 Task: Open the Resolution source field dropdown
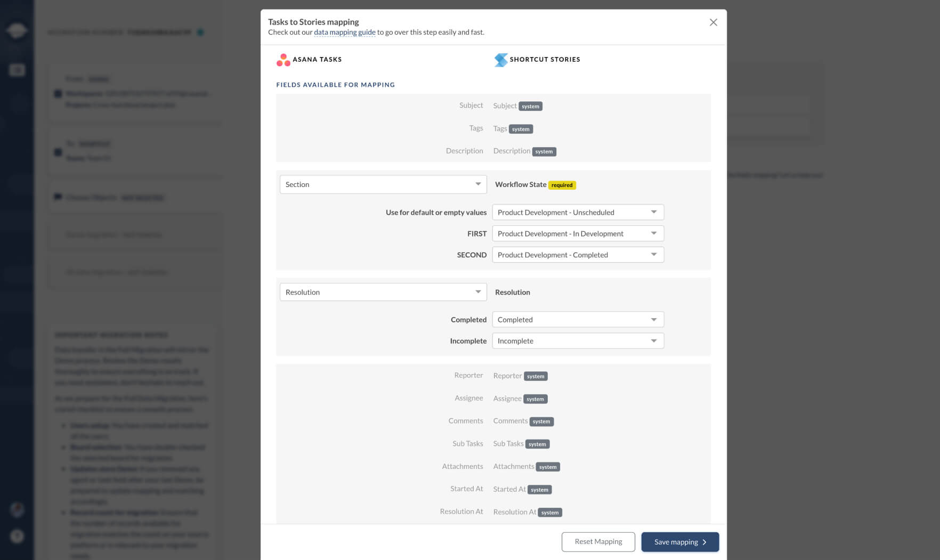tap(383, 292)
